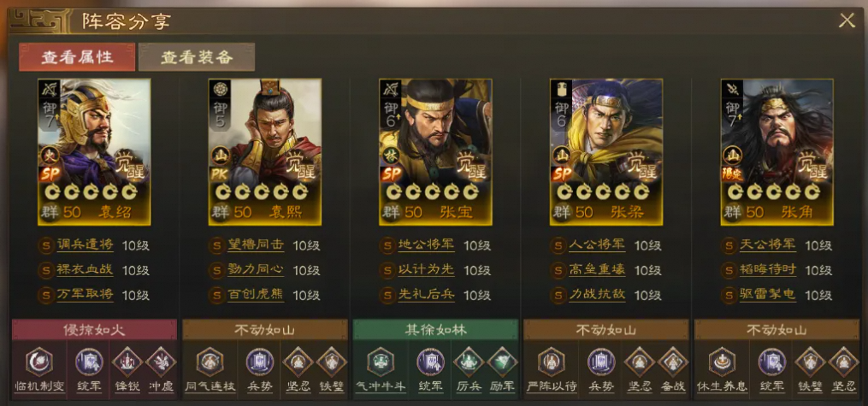Select the 严阵以待 icon
This screenshot has width=868, height=406.
[x=552, y=363]
